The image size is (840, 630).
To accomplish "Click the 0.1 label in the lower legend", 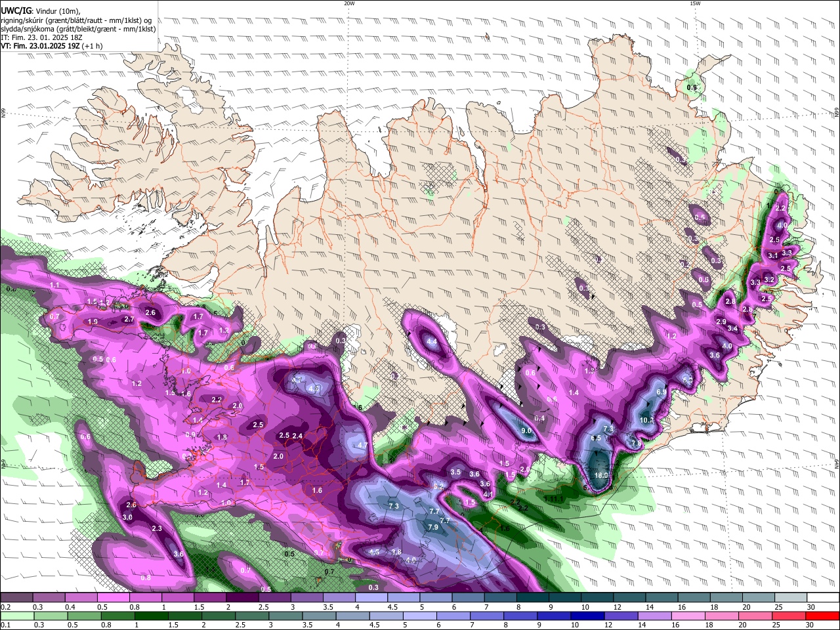I will tap(5, 625).
